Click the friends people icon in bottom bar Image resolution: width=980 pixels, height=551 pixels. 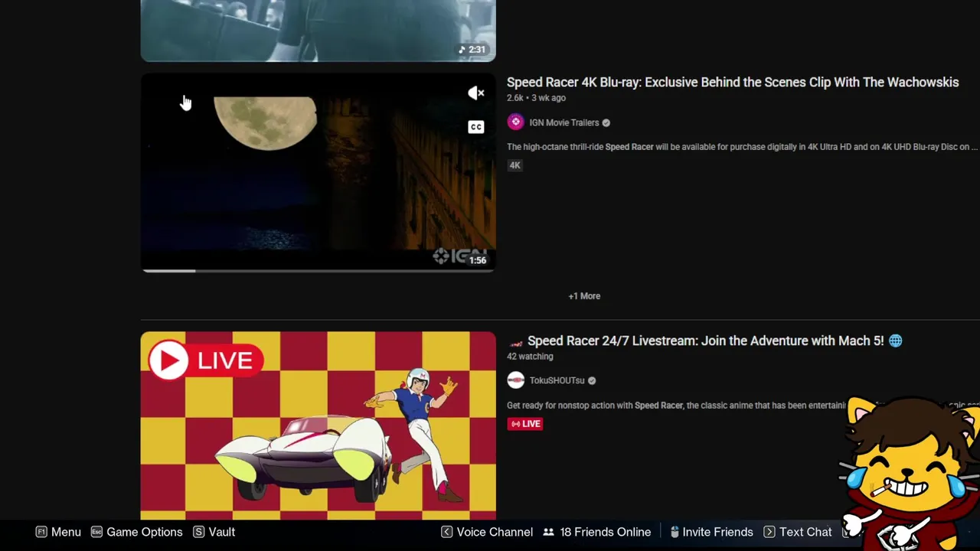548,532
